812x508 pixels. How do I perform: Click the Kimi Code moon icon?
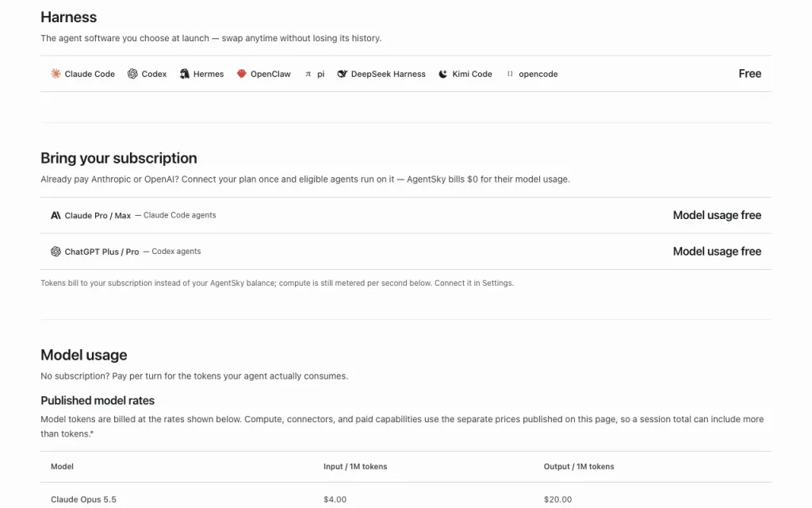(x=443, y=74)
